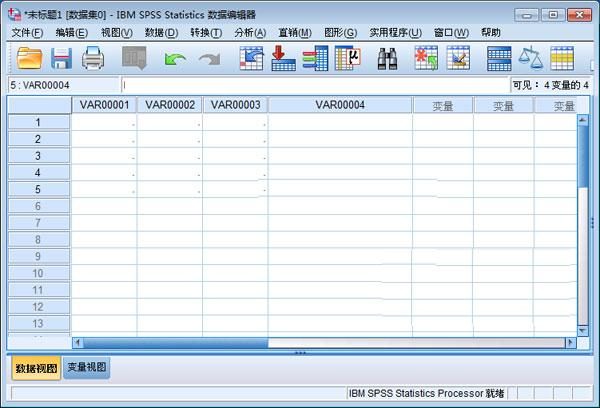Viewport: 600px width, 408px height.
Task: Switch to the 数据视图 tab
Action: (x=36, y=368)
